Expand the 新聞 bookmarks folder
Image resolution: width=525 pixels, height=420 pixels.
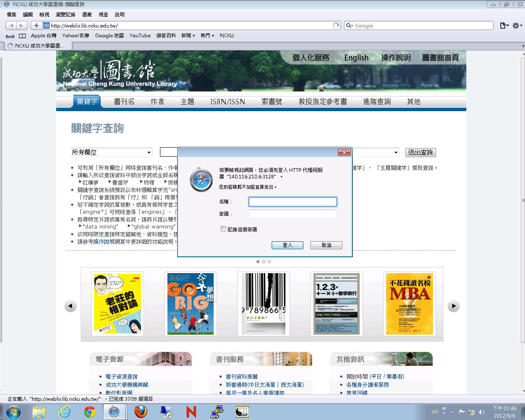[188, 36]
